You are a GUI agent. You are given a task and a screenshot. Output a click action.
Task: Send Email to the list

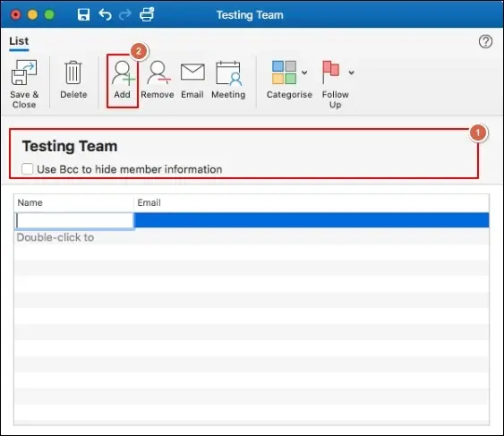click(x=192, y=72)
